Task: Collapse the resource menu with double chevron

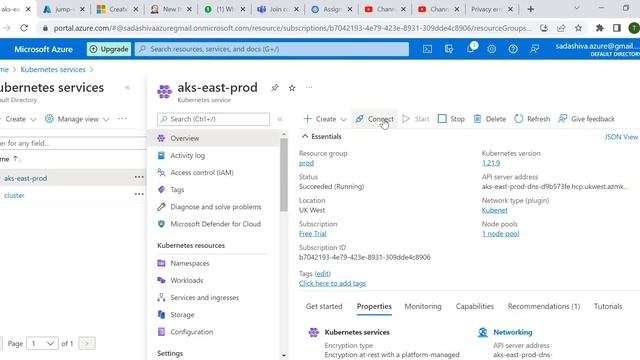Action: 280,119
